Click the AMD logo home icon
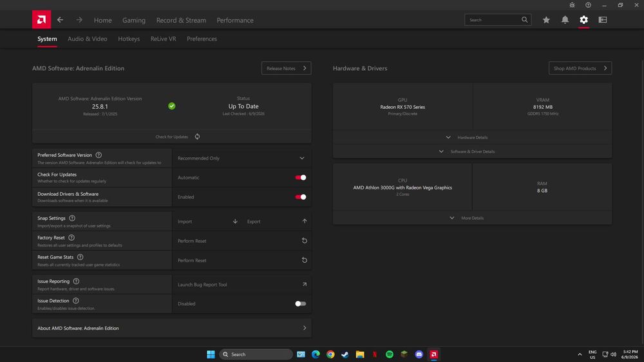644x362 pixels. 41,20
